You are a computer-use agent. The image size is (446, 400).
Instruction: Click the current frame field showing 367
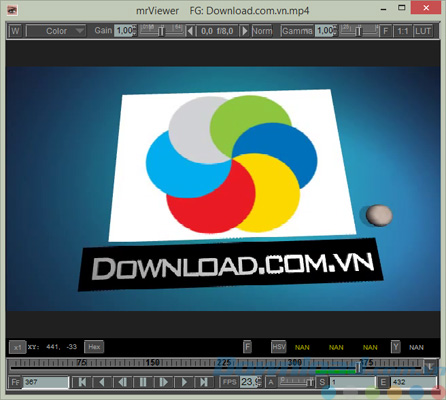[x=45, y=382]
